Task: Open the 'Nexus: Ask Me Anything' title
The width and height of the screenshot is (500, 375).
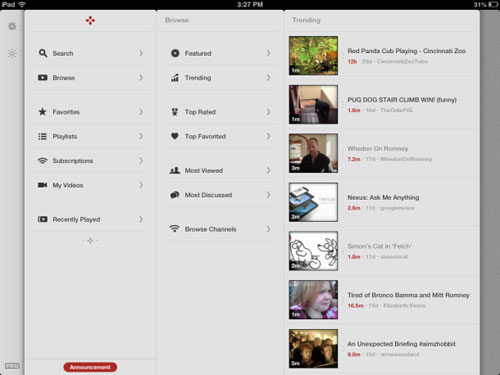Action: (383, 197)
